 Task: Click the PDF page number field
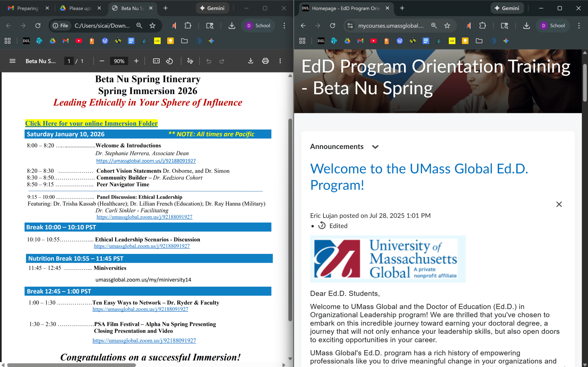(69, 61)
